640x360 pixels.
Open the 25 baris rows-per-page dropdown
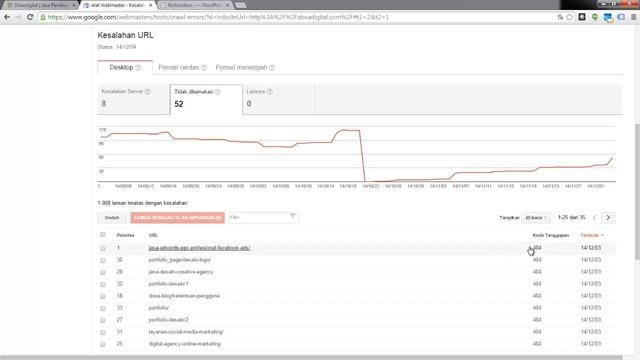(x=536, y=218)
